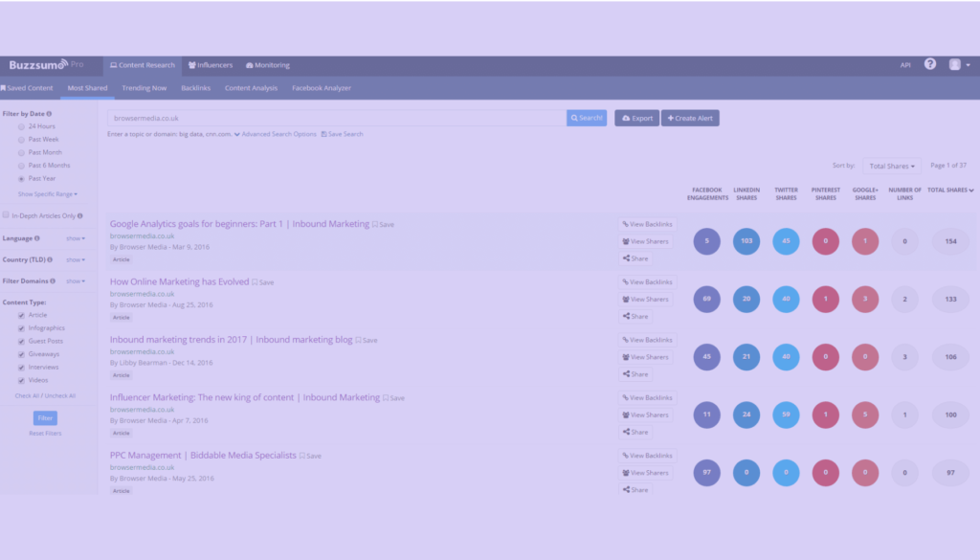Share the Google Analytics goals article
The width and height of the screenshot is (980, 560).
point(635,258)
